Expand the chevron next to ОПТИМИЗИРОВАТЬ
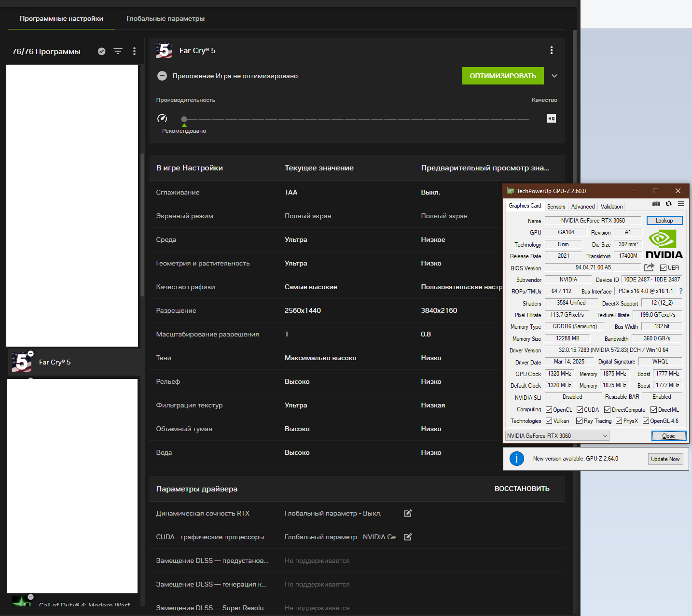 [x=554, y=76]
